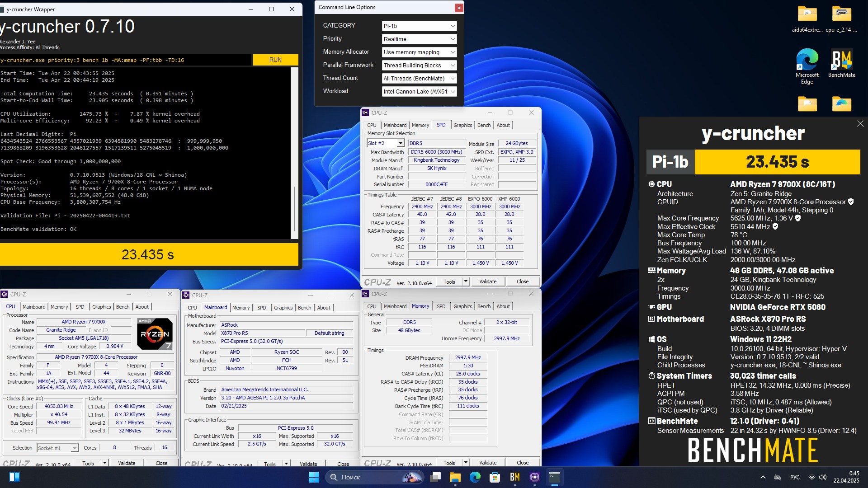Show hidden tray icons chevron
The height and width of the screenshot is (488, 868).
(763, 477)
